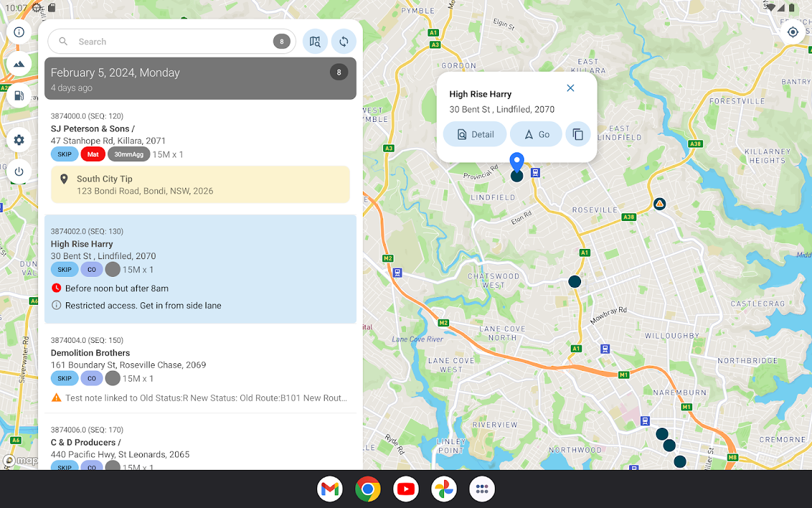
Task: Click the power logout icon
Action: pos(19,171)
